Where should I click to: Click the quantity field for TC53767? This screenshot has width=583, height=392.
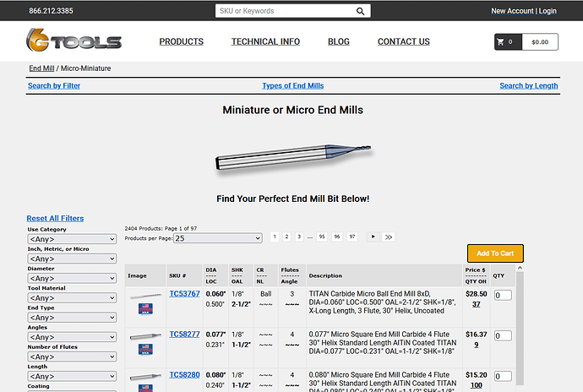[x=503, y=296]
